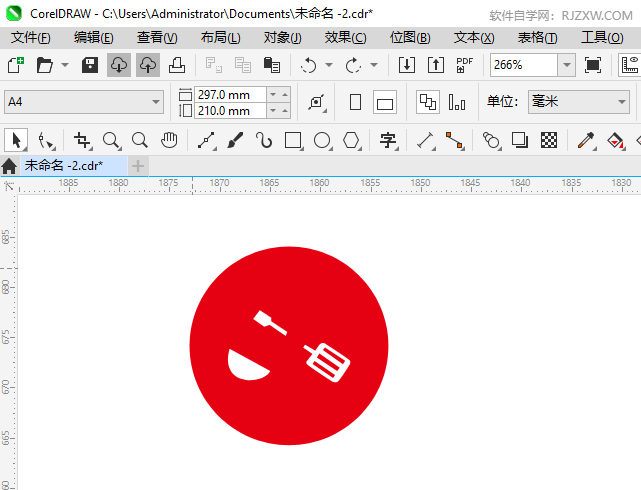Add a new document with plus tab
The width and height of the screenshot is (641, 490).
[138, 166]
